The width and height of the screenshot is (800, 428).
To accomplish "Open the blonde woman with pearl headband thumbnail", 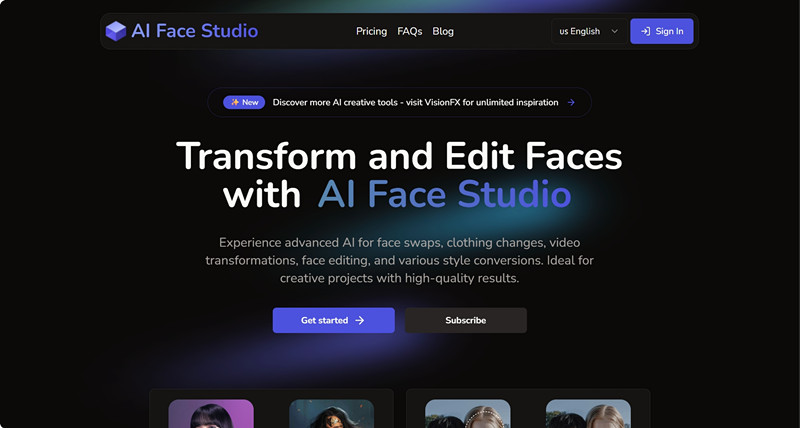I will (468, 414).
